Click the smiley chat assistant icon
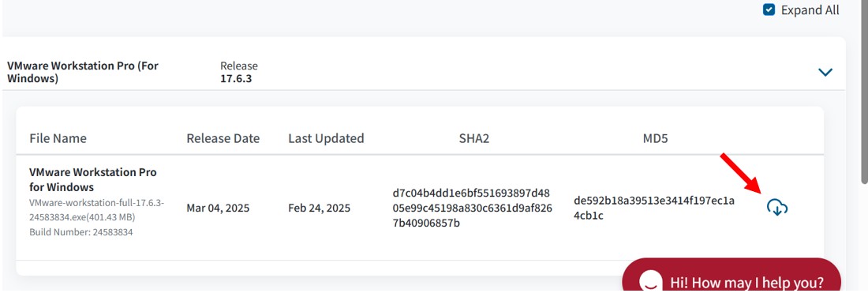The height and width of the screenshot is (293, 868). pyautogui.click(x=651, y=281)
